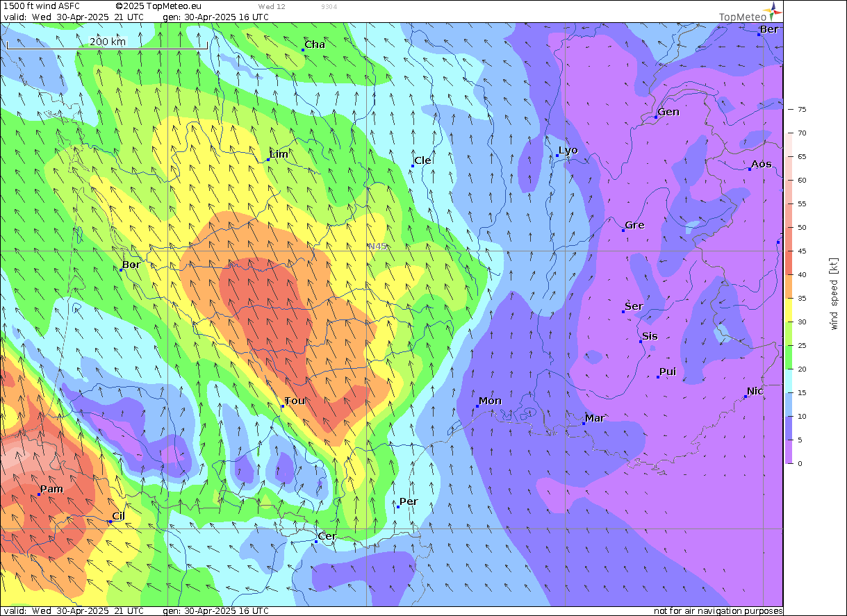Screen dimensions: 847x616
Task: Select the Tou city label
Action: 295,401
